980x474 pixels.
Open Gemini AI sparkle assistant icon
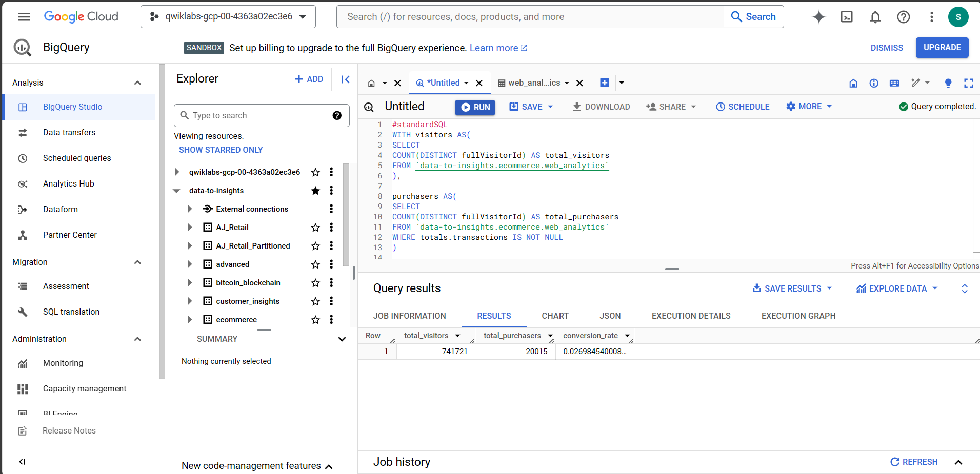[x=819, y=17]
